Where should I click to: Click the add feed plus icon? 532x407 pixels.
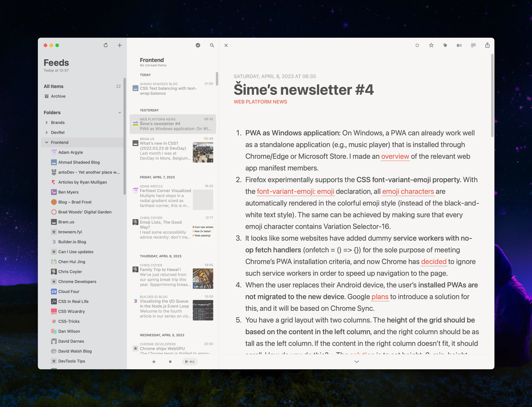(x=120, y=45)
